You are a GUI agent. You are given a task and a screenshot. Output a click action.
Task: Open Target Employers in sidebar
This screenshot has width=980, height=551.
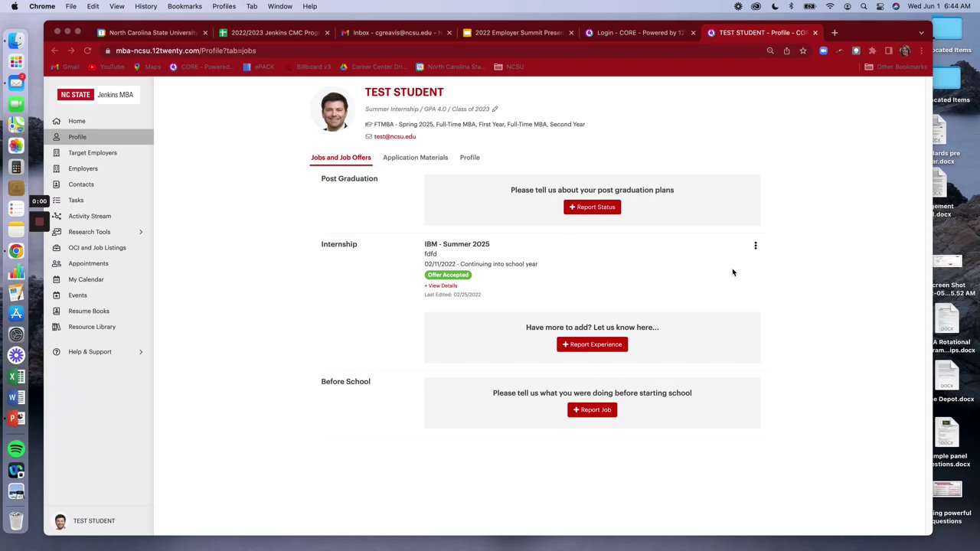coord(93,153)
